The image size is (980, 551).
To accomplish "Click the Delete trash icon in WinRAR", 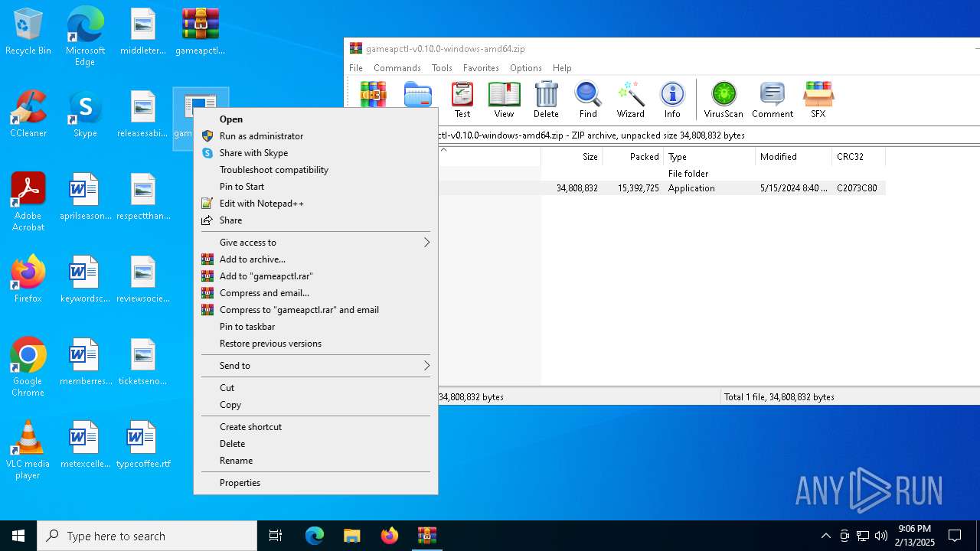I will tap(546, 99).
